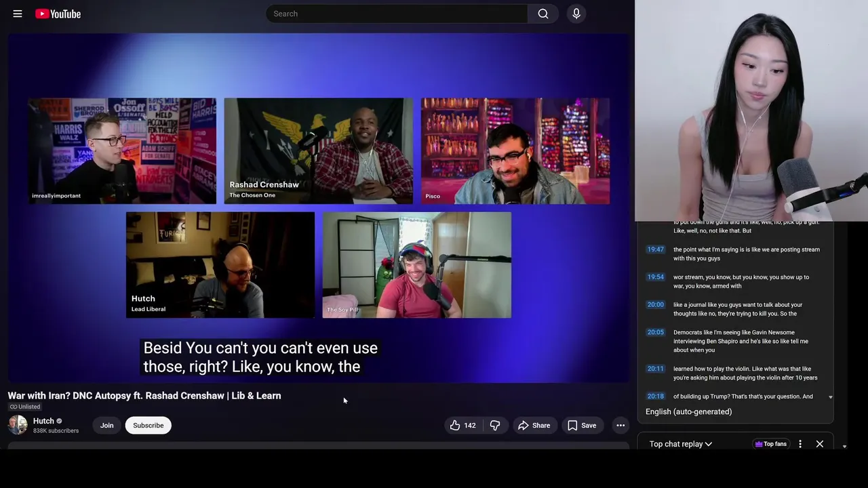Click the closed captions text overlay
The height and width of the screenshot is (488, 868).
click(260, 357)
